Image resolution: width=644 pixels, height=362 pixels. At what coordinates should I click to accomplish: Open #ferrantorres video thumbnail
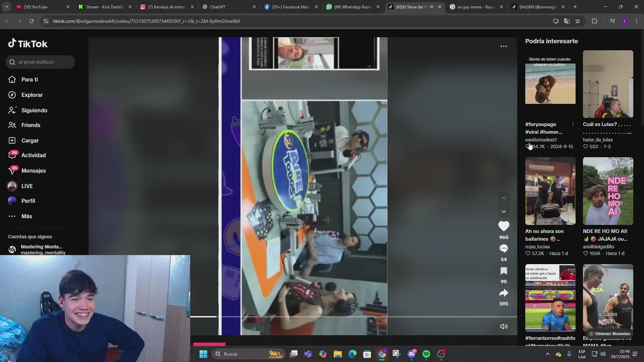click(550, 298)
